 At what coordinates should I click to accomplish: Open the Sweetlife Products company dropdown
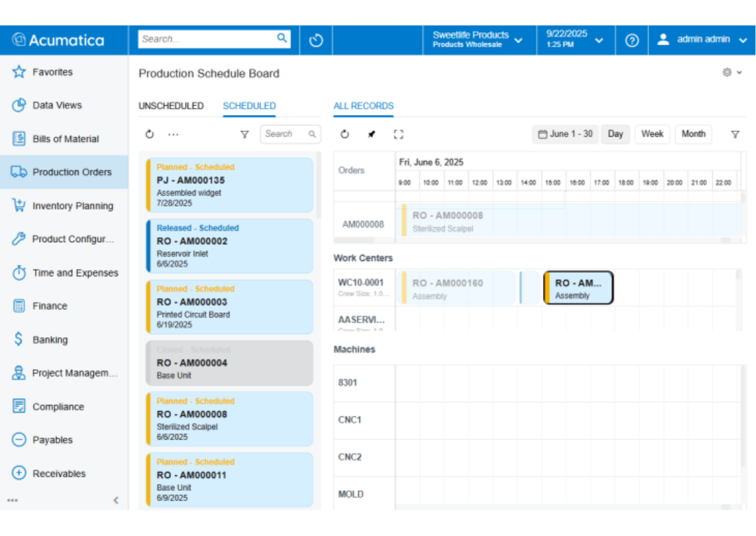tap(479, 40)
